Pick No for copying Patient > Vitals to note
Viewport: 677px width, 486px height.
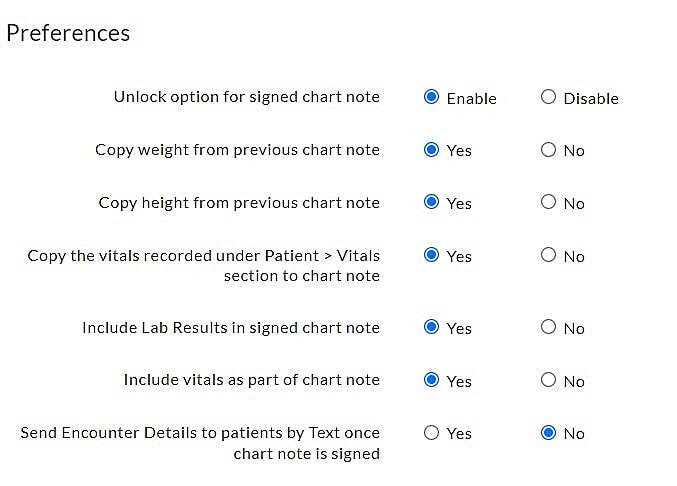tap(548, 255)
